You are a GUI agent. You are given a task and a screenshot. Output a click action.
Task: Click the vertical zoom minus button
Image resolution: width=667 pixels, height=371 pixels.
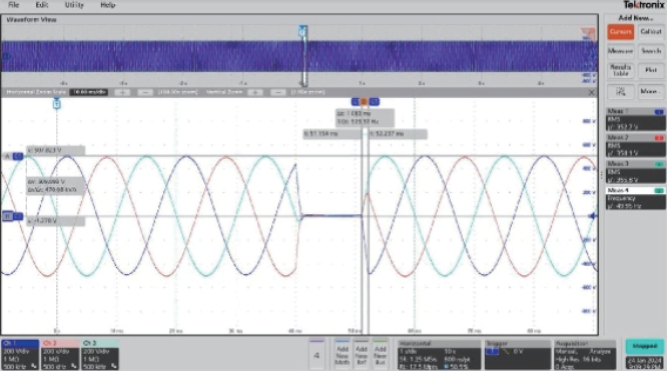pyautogui.click(x=278, y=92)
